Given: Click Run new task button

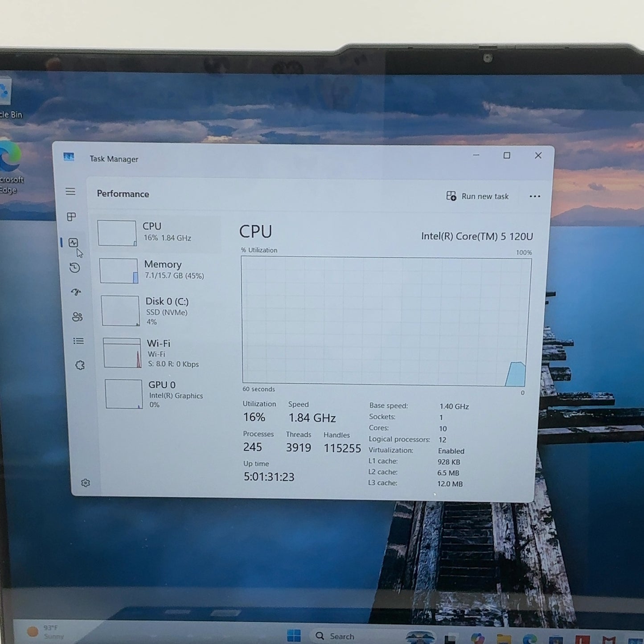Looking at the screenshot, I should 477,196.
